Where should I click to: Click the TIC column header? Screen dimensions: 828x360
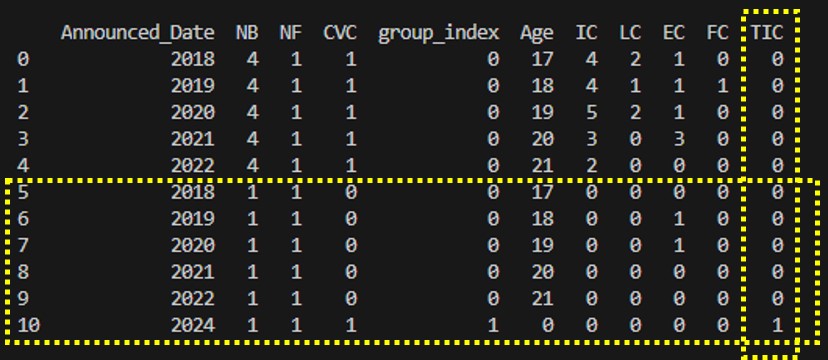tap(767, 33)
